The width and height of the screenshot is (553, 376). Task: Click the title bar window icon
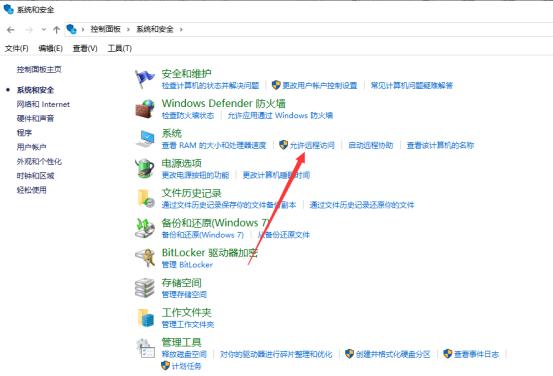(8, 9)
